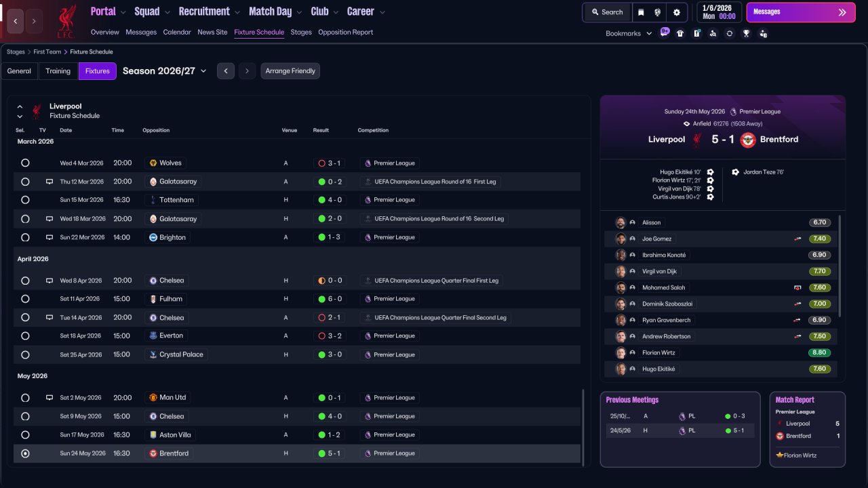The image size is (868, 488).
Task: Click the goal ball icon beside Jordan Teze 76'
Action: [735, 172]
